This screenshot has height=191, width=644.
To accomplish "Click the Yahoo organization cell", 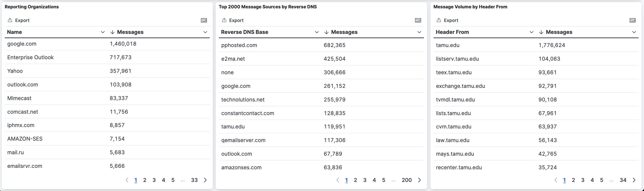I will 15,71.
